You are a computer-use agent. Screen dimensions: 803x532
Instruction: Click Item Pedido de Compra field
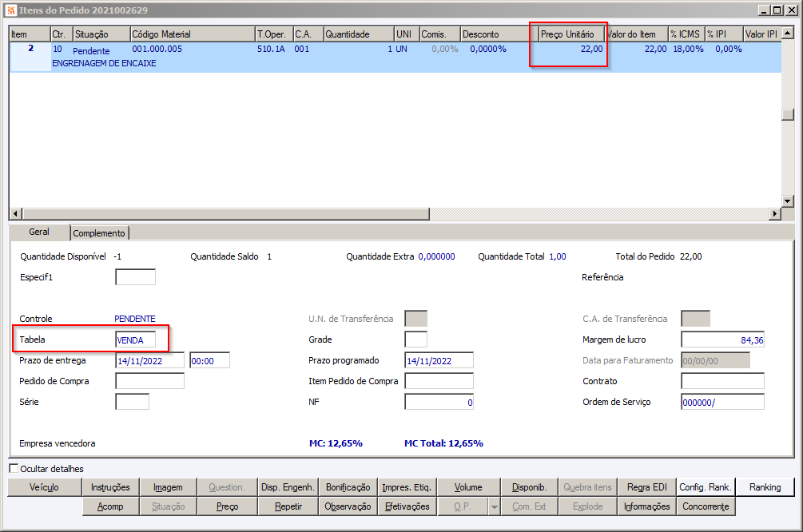click(x=439, y=381)
